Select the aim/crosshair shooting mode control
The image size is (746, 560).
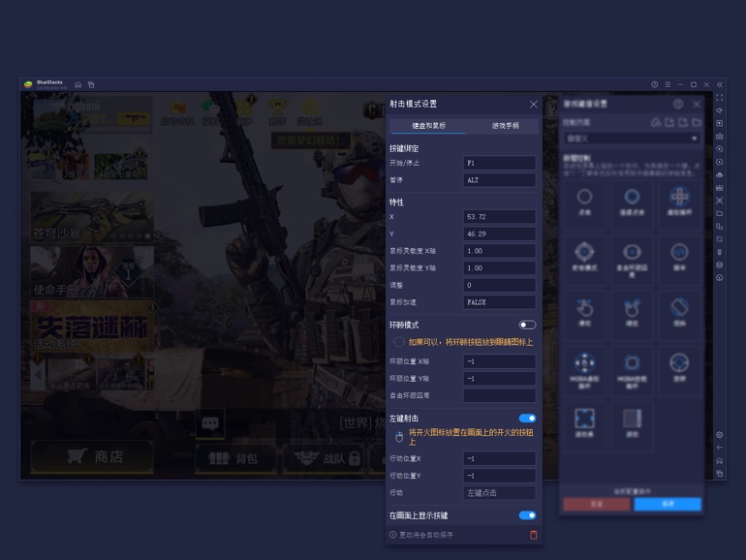pyautogui.click(x=584, y=252)
